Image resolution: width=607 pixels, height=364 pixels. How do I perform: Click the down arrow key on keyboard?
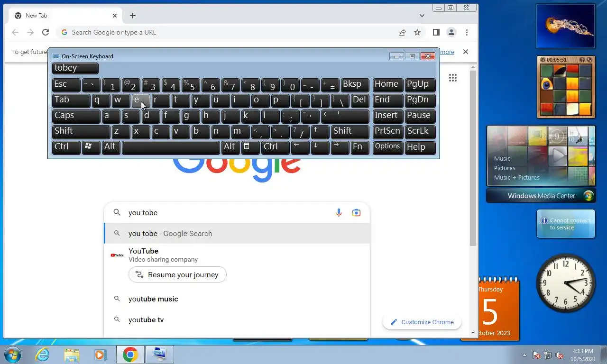(320, 148)
